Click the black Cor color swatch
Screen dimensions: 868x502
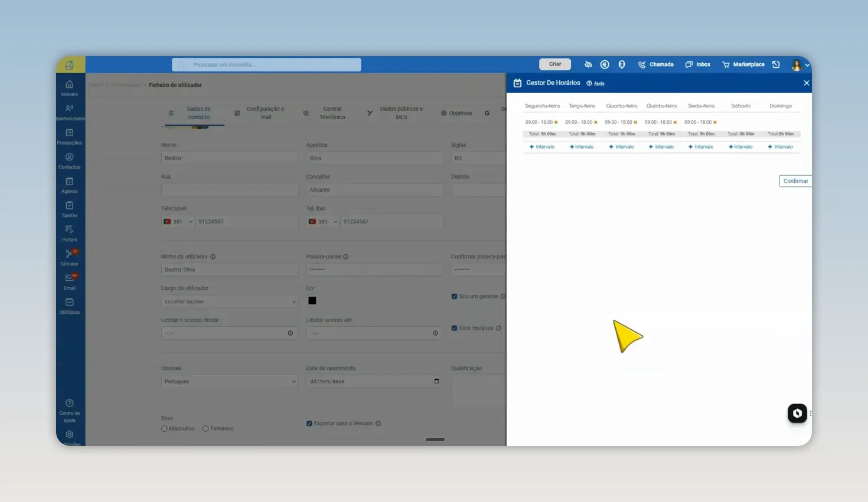pyautogui.click(x=312, y=301)
